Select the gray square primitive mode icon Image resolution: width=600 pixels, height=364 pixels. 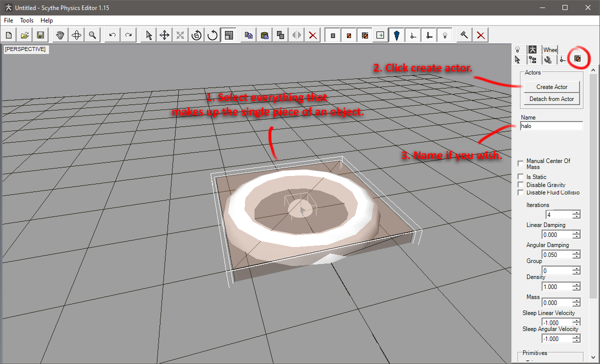[x=332, y=35]
